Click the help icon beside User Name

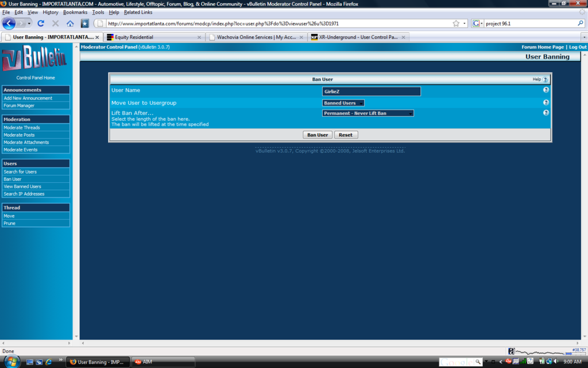pyautogui.click(x=546, y=90)
